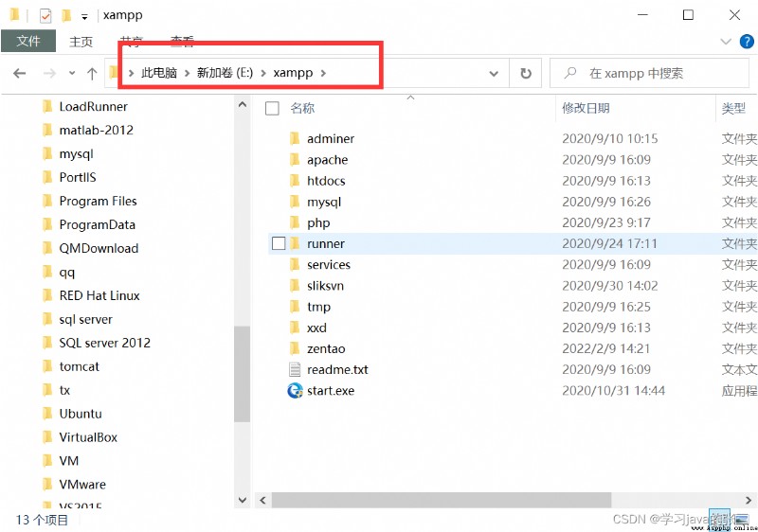Check the runner folder checkbox
Image resolution: width=758 pixels, height=532 pixels.
coord(279,243)
